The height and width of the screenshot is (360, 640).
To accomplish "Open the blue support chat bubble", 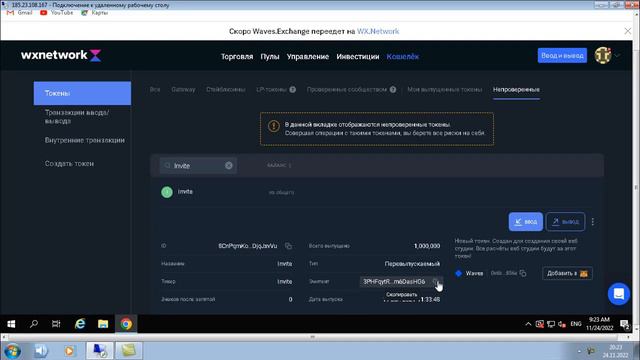I will 618,293.
